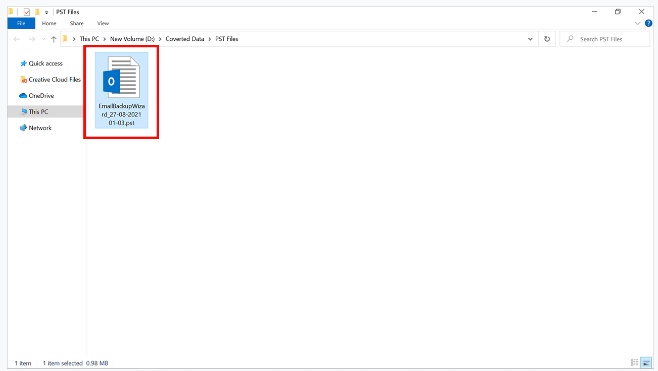Open OneDrive cloud icon in sidebar
The height and width of the screenshot is (371, 658).
coord(23,96)
